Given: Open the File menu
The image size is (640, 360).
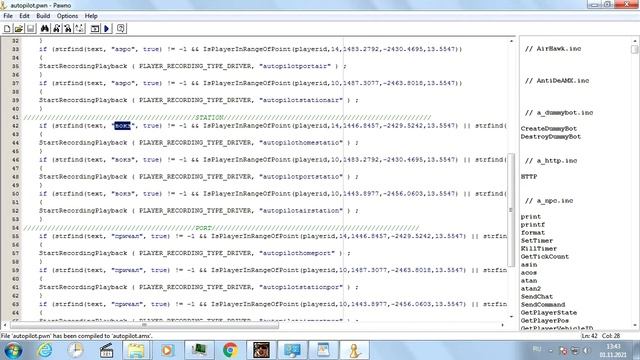Looking at the screenshot, I should coord(8,16).
